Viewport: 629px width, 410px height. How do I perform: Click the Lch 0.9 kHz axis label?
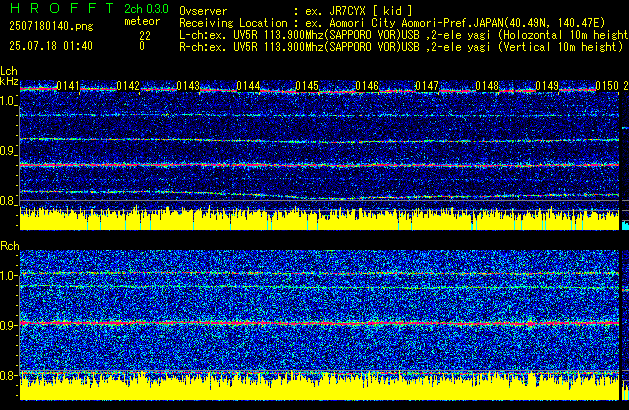(8, 151)
